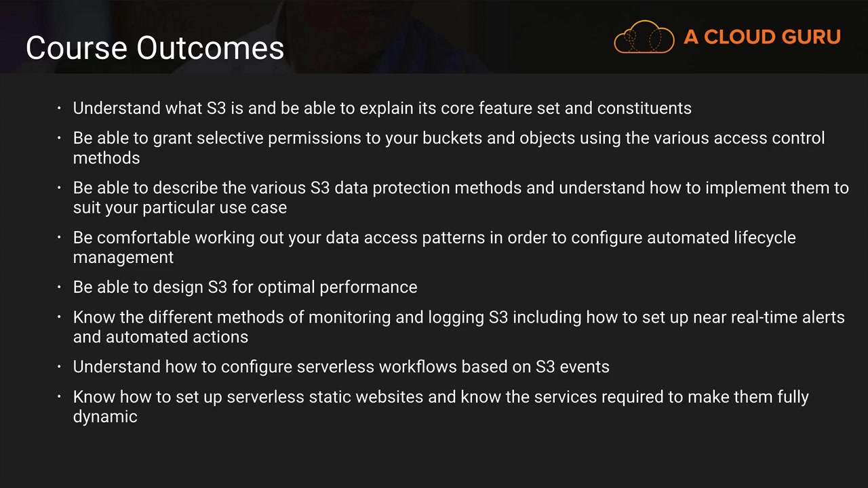This screenshot has width=868, height=488.
Task: Click the bullet dot before "Understand what S3 is"
Action: tap(59, 108)
